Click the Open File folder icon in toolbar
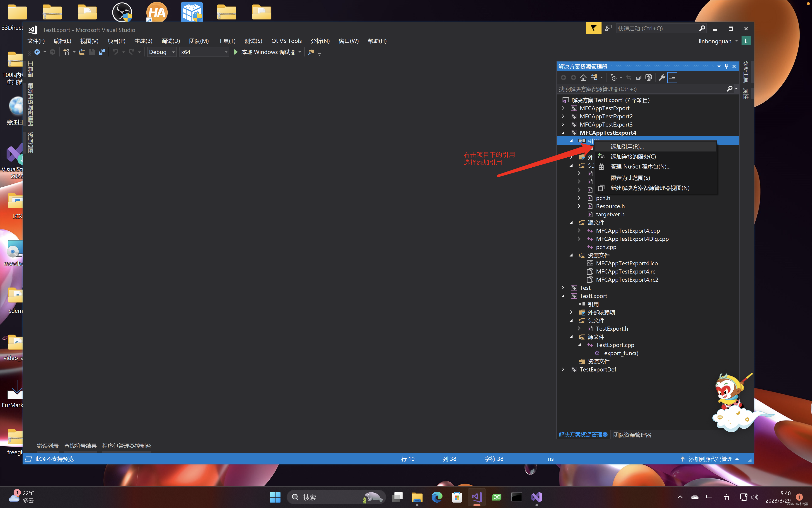The image size is (812, 508). pyautogui.click(x=82, y=52)
